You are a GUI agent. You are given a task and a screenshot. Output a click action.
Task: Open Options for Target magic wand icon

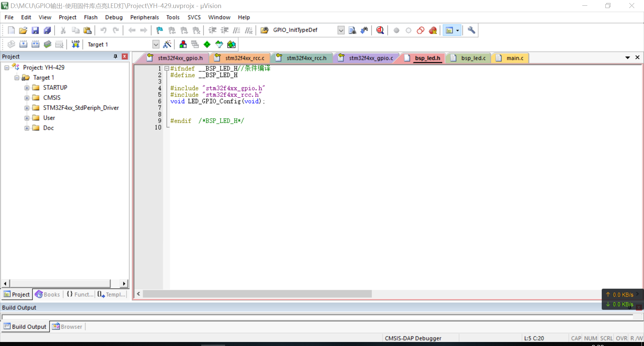pos(167,44)
